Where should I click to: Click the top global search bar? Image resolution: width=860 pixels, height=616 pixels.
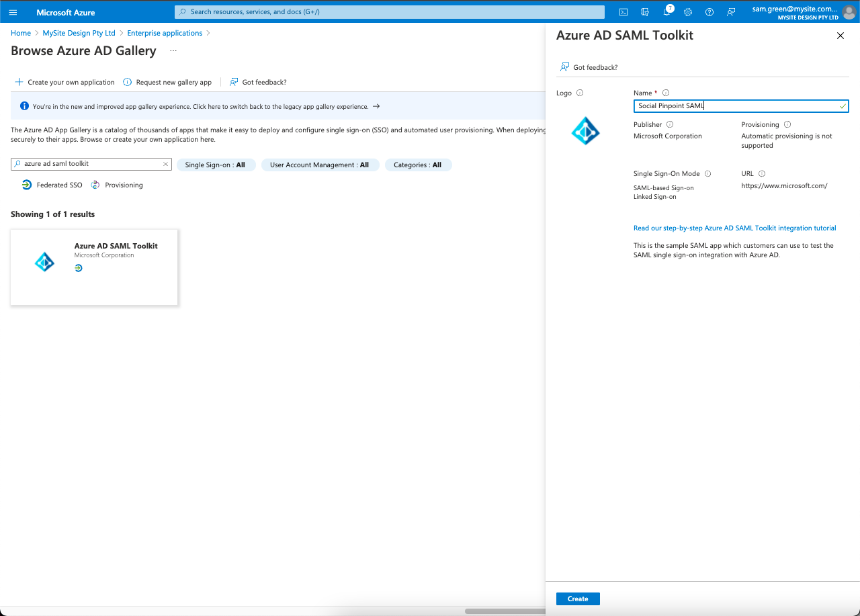(x=390, y=12)
